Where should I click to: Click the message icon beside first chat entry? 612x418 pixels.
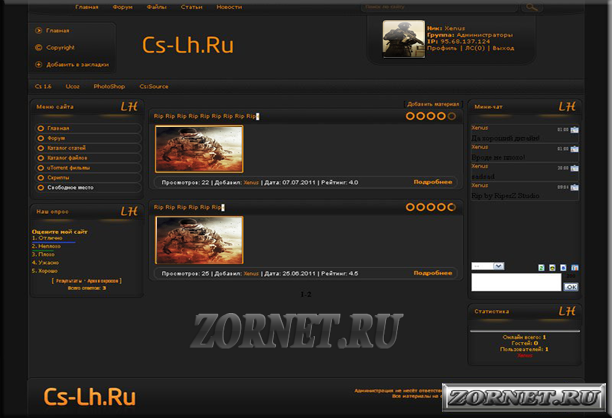coord(573,130)
